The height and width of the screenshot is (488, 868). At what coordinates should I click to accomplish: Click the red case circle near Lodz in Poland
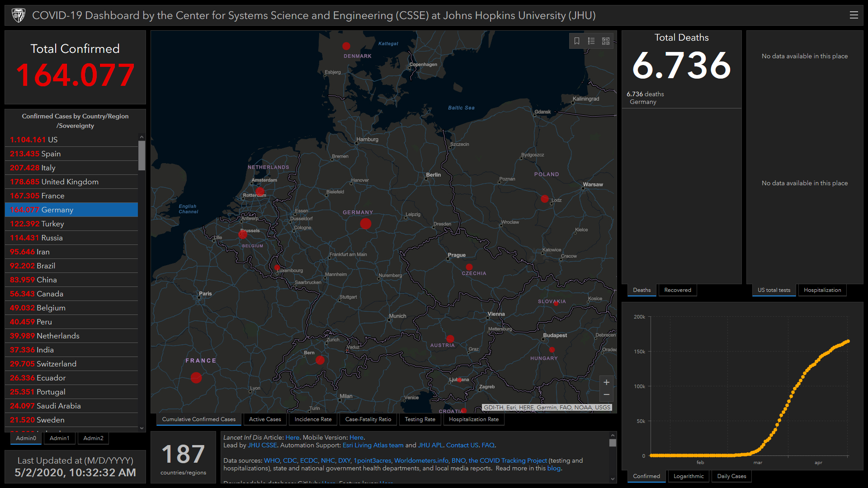545,199
